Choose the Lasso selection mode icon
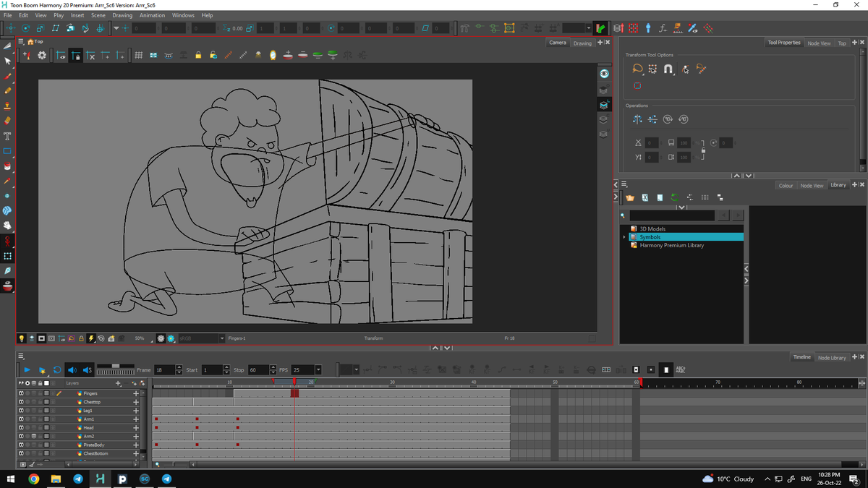Image resolution: width=868 pixels, height=488 pixels. (637, 69)
